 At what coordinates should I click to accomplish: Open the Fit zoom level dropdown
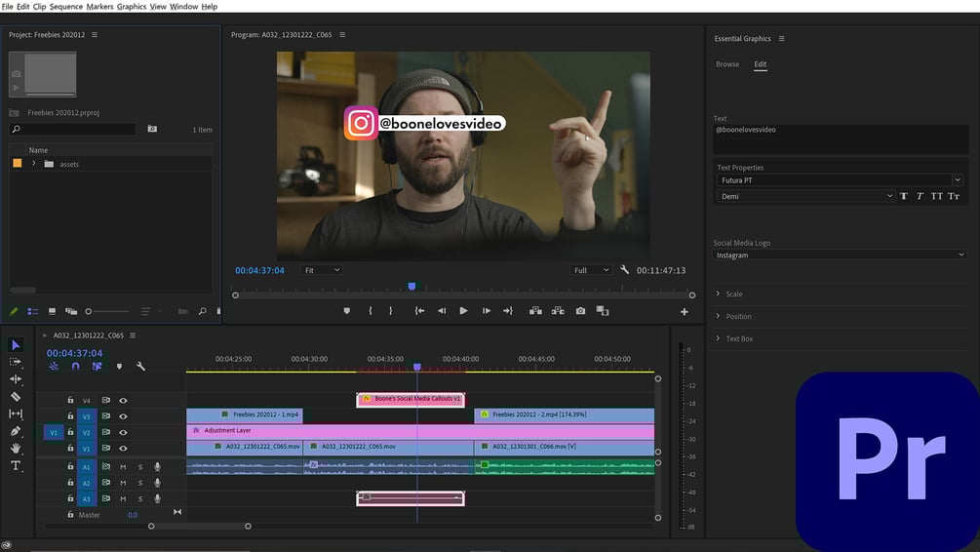click(322, 270)
